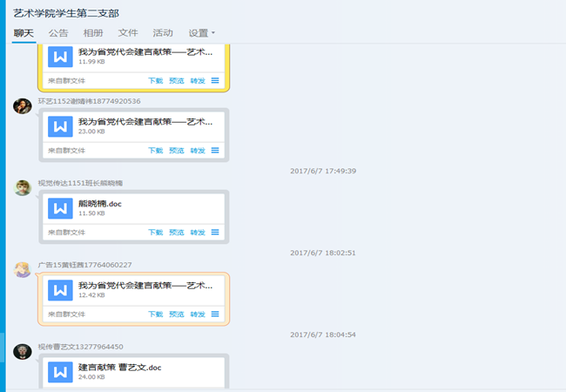
Task: Forward 熊晓楠.doc via 转发
Action: [198, 232]
